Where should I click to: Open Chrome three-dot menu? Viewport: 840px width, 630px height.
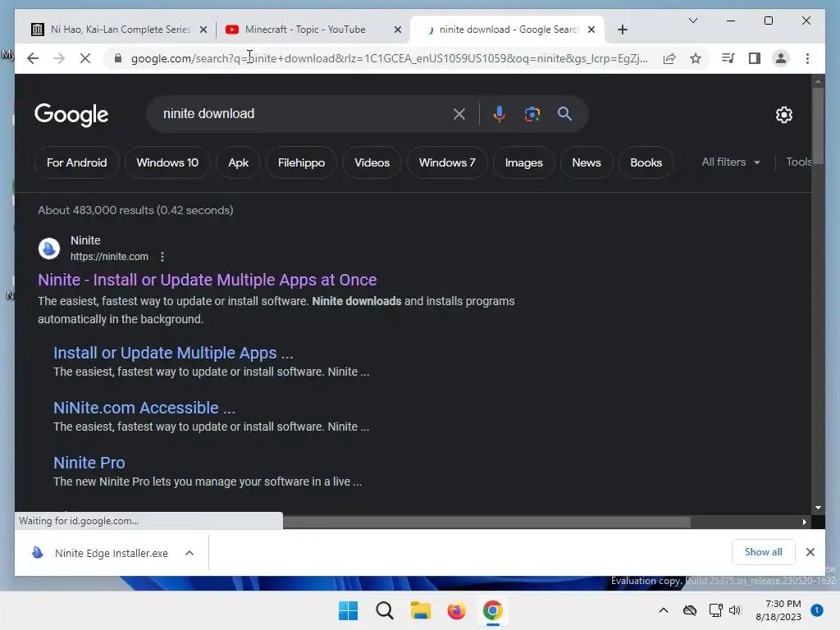(807, 58)
